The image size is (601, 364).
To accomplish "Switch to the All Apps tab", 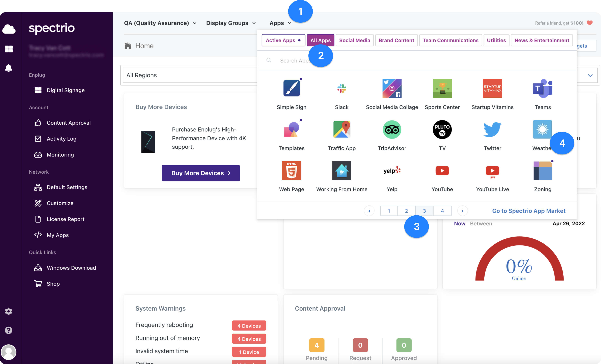I will click(321, 40).
